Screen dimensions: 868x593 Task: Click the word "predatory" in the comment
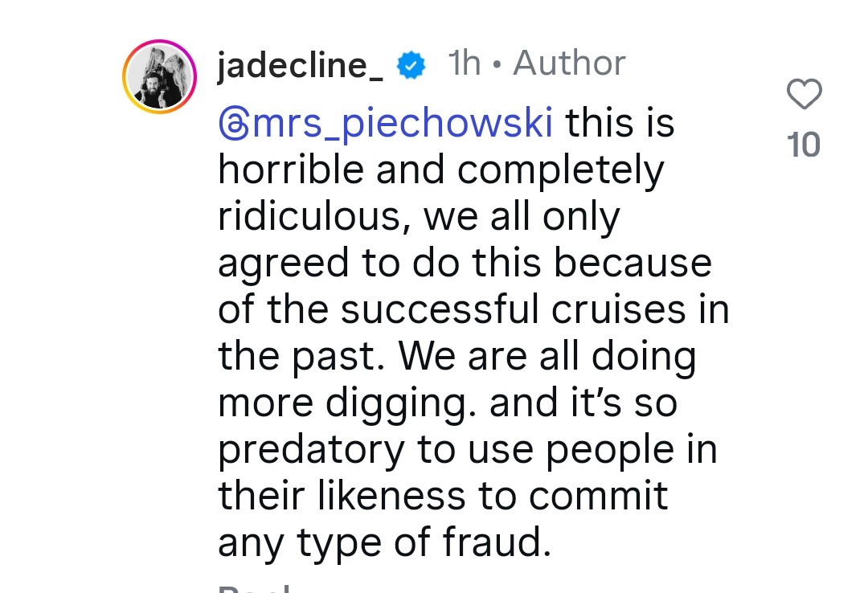click(310, 451)
